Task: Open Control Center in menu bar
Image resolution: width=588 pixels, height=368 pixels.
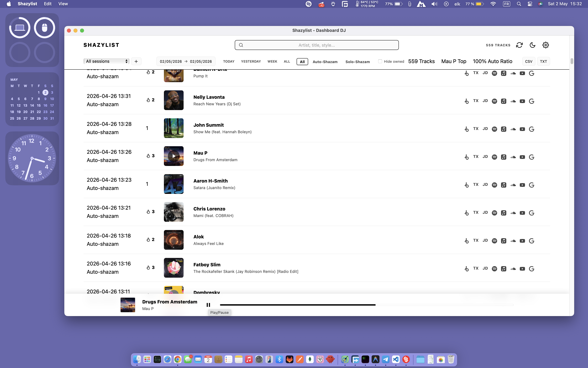Action: 530,4
